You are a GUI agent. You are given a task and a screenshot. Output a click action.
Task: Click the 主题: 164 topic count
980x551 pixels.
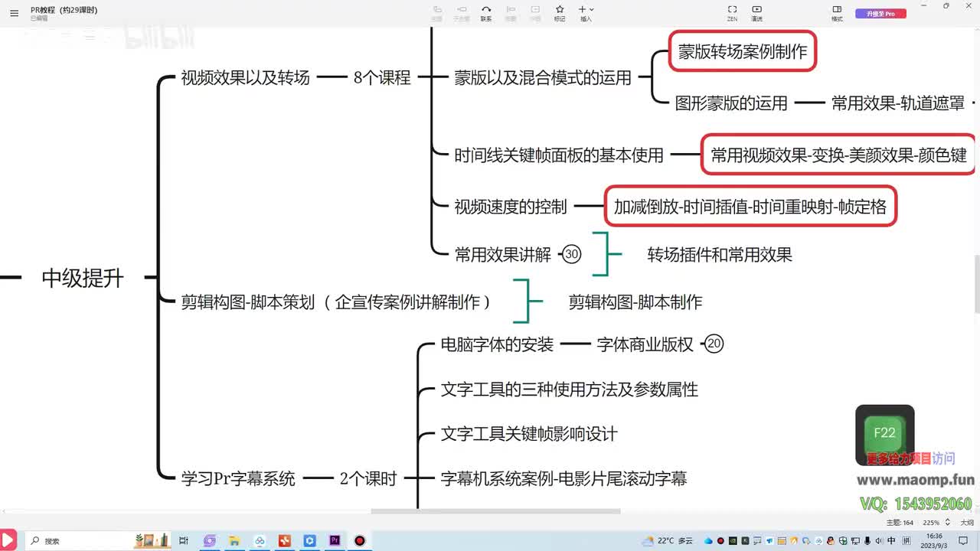click(x=900, y=523)
